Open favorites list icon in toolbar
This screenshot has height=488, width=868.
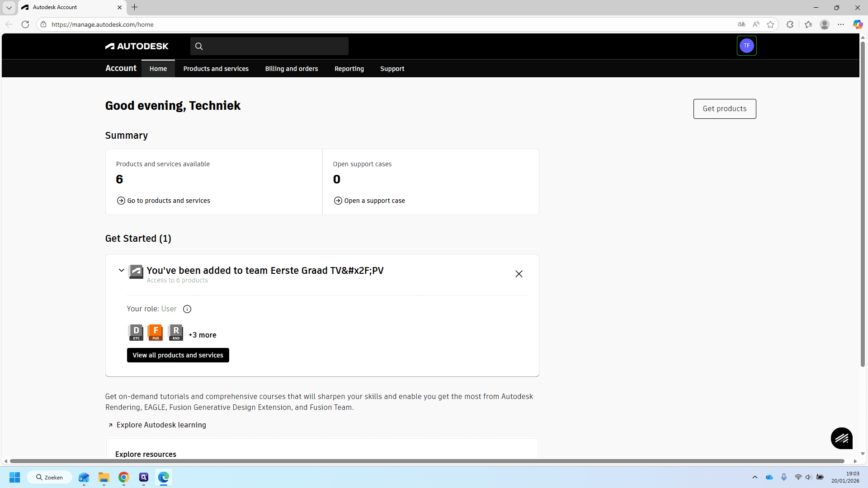pos(808,24)
